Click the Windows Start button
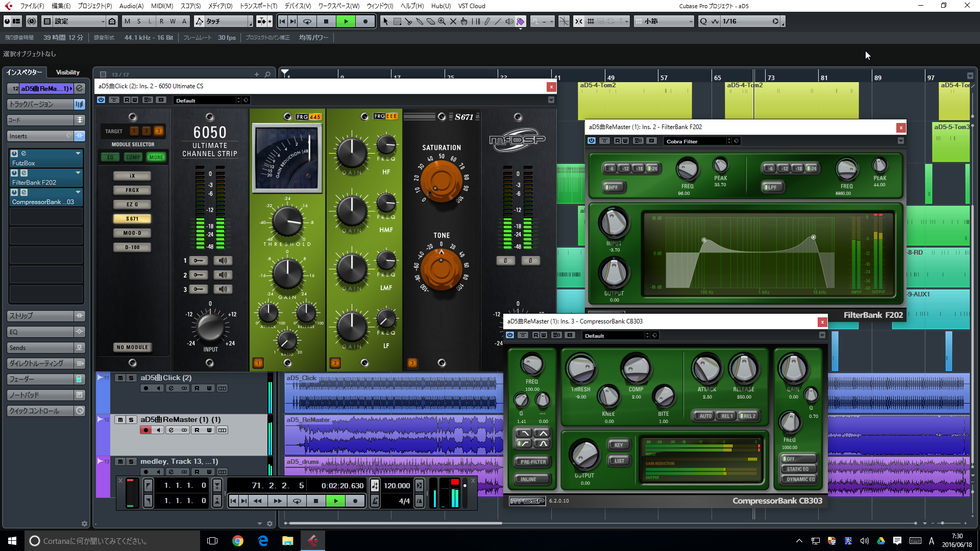 click(12, 541)
